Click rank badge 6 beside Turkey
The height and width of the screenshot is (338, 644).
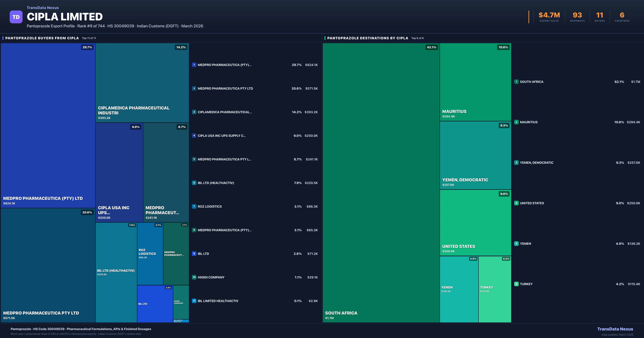click(x=516, y=284)
